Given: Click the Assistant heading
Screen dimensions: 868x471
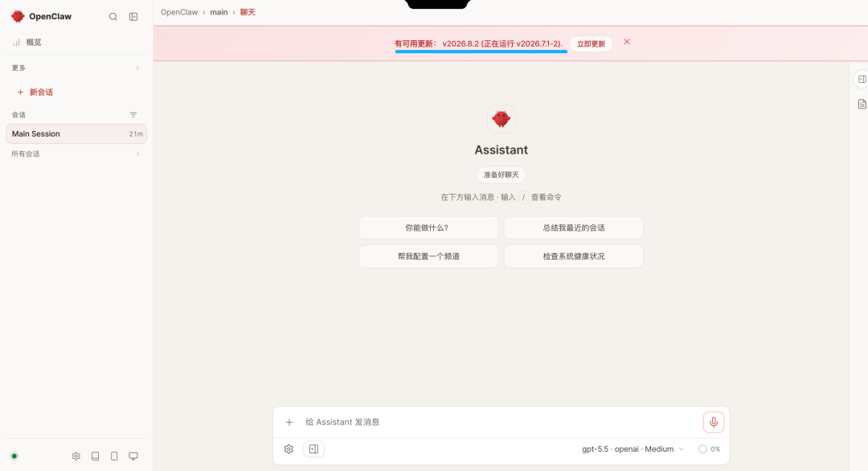Looking at the screenshot, I should [x=501, y=150].
